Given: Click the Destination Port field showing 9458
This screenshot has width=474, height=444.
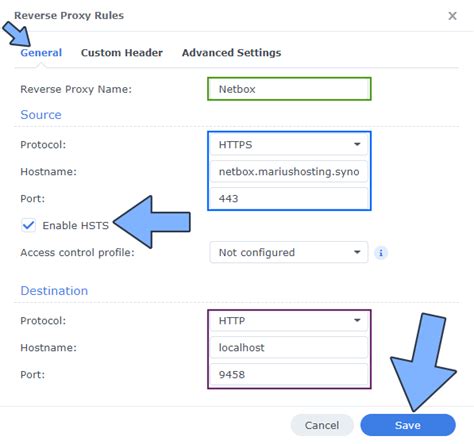Looking at the screenshot, I should [x=289, y=375].
